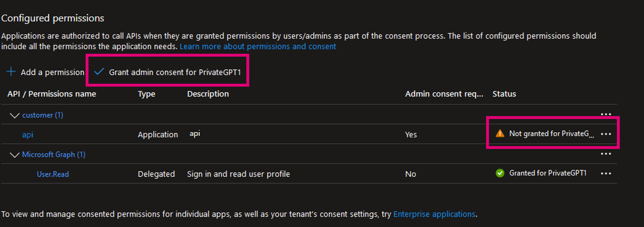The height and width of the screenshot is (227, 644).
Task: Click the green granted checkmark for User.Read
Action: tap(499, 173)
